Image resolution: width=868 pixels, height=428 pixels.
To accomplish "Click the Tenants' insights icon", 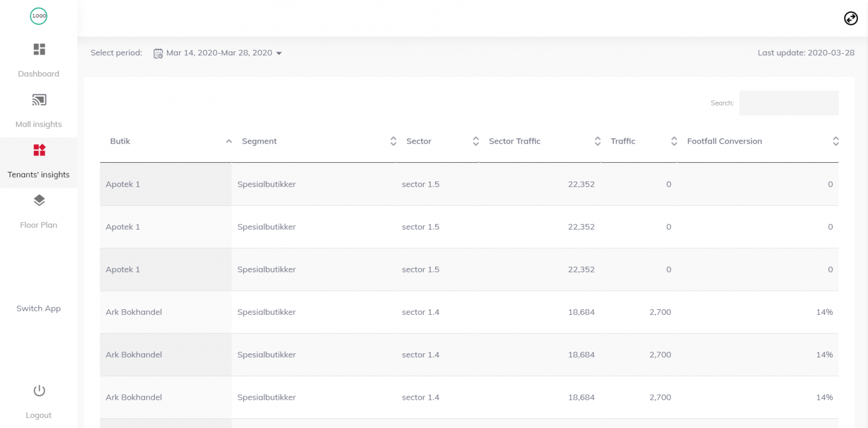I will click(x=38, y=150).
